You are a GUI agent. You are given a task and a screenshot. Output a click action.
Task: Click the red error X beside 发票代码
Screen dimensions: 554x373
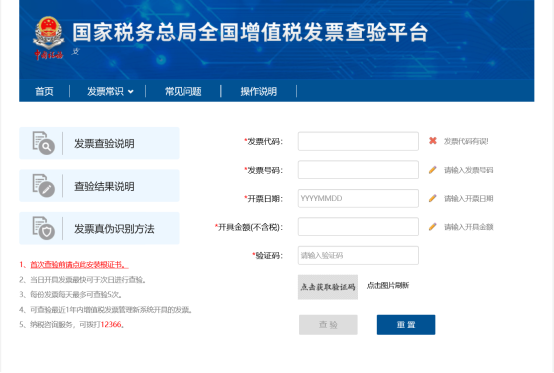click(x=432, y=141)
